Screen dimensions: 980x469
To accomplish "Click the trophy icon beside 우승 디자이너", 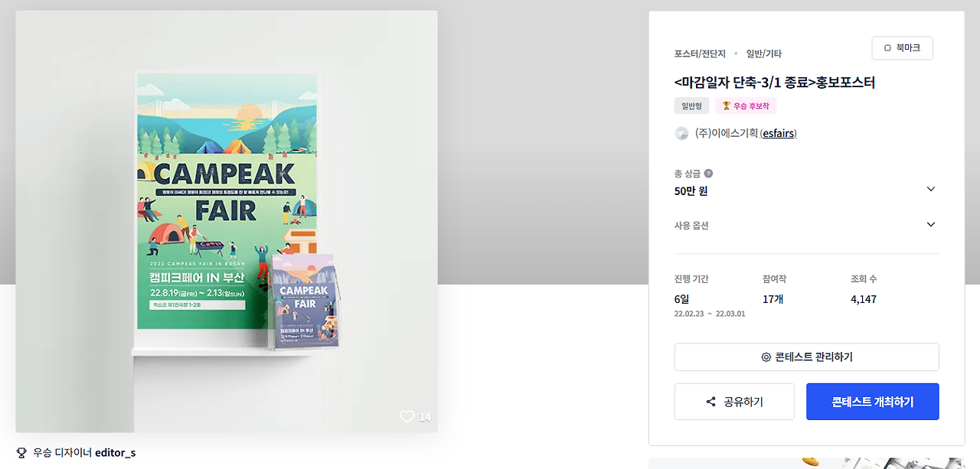I will pos(21,452).
